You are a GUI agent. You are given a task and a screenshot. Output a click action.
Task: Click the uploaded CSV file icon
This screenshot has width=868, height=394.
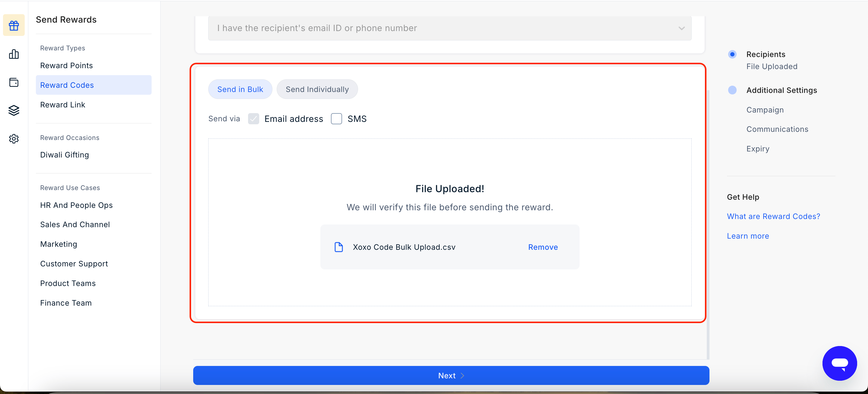coord(338,247)
